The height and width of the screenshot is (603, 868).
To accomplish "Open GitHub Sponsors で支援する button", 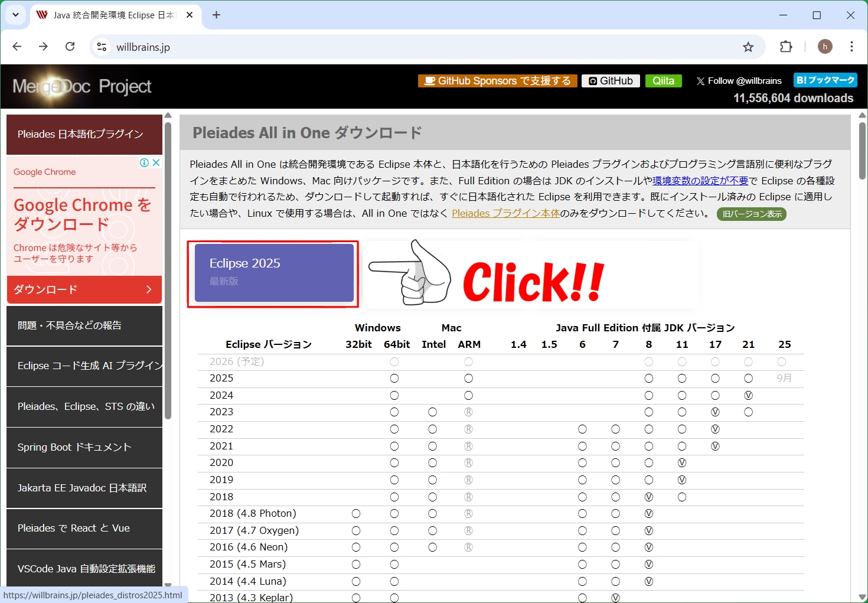I will pyautogui.click(x=497, y=81).
